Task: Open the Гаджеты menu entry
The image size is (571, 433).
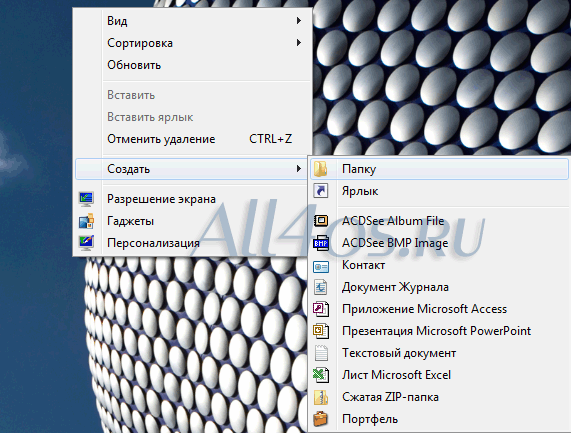Action: 192,221
